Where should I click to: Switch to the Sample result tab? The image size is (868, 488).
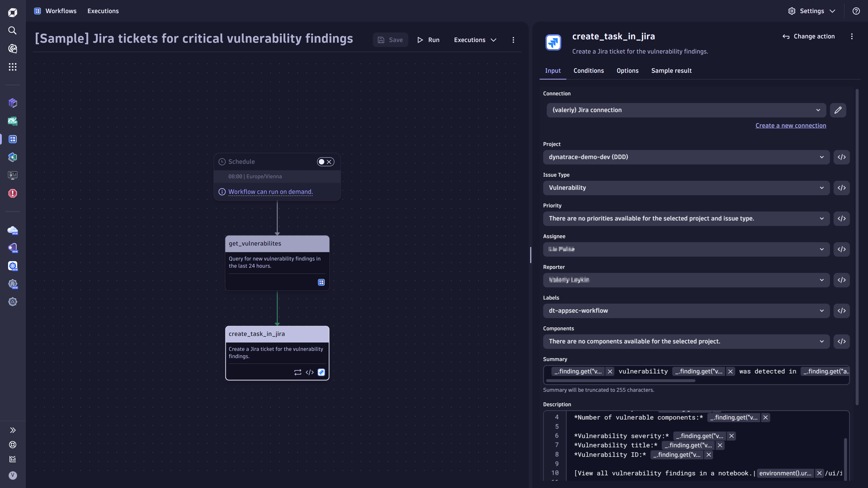[671, 71]
